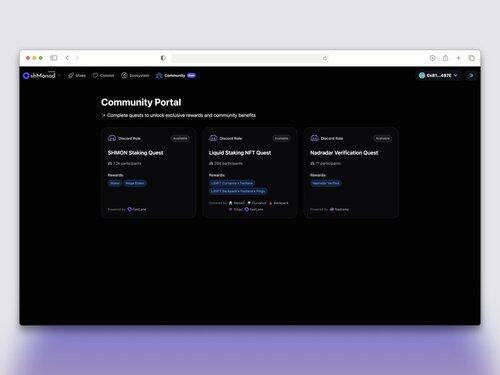The image size is (500, 375).
Task: Open the Nadradar Verification Quest title
Action: (344, 153)
